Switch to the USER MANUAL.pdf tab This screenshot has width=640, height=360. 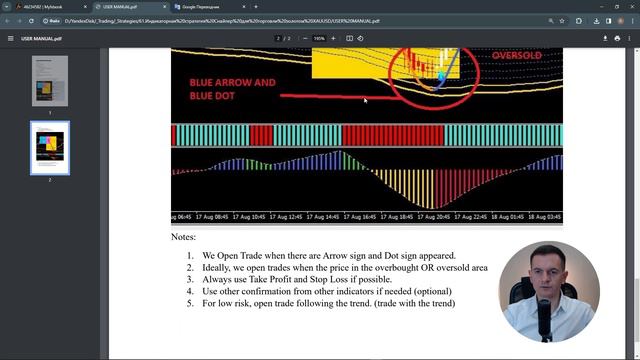pyautogui.click(x=131, y=7)
